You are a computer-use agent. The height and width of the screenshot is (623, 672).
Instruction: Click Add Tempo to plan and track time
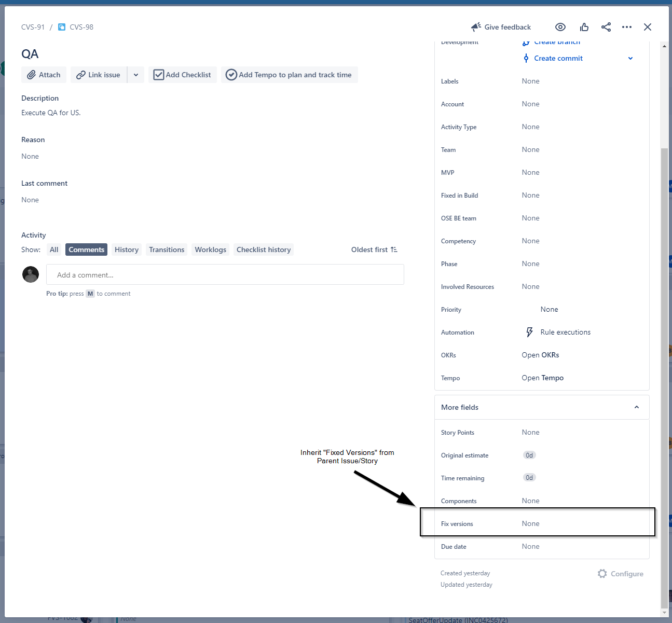(289, 75)
